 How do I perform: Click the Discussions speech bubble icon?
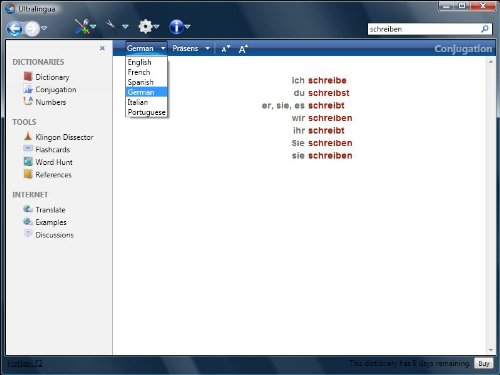coord(28,234)
